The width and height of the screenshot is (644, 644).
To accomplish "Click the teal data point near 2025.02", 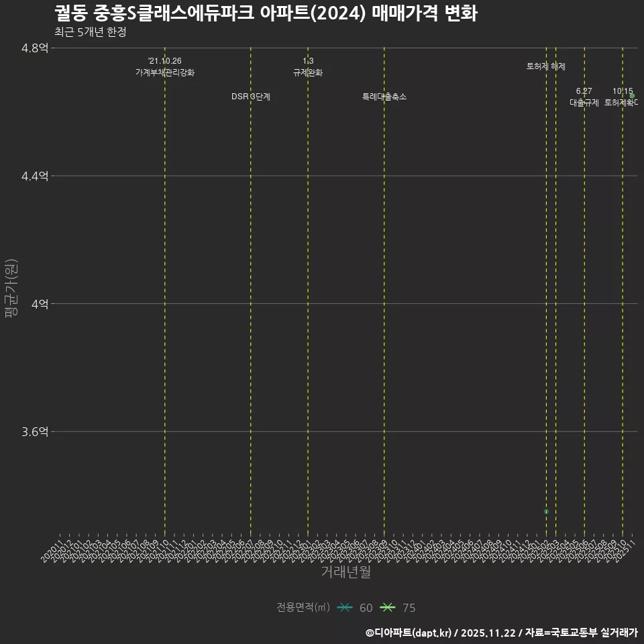I will [545, 510].
